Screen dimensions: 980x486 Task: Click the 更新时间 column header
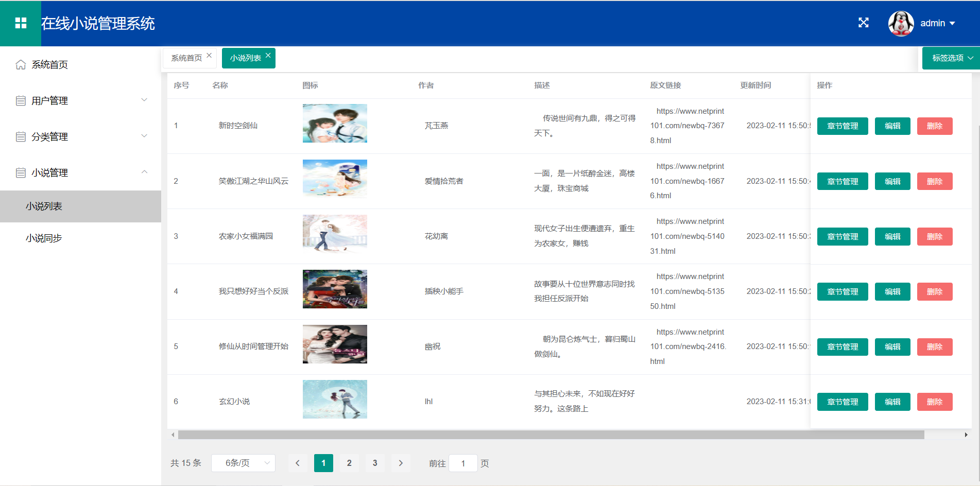coord(755,85)
